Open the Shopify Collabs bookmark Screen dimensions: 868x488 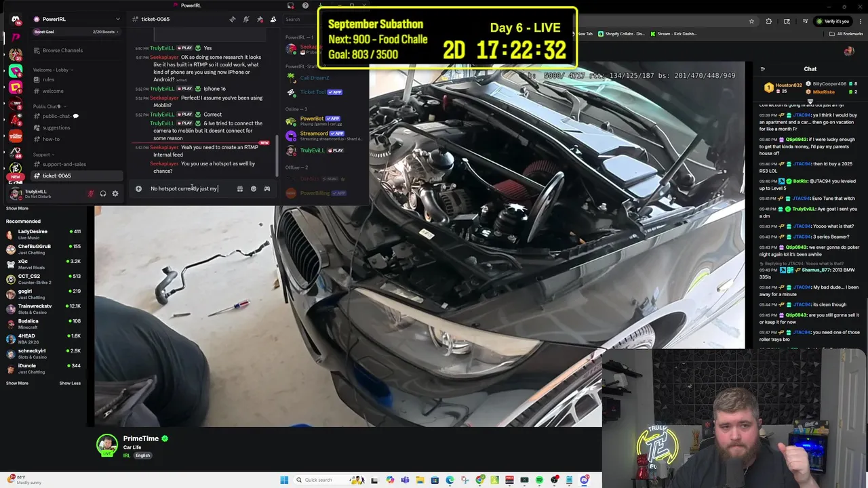coord(620,34)
